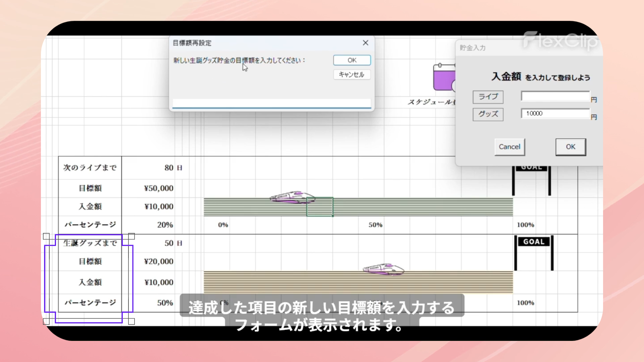This screenshot has height=362, width=644.
Task: Click the グッズ button in the savings form
Action: 488,114
